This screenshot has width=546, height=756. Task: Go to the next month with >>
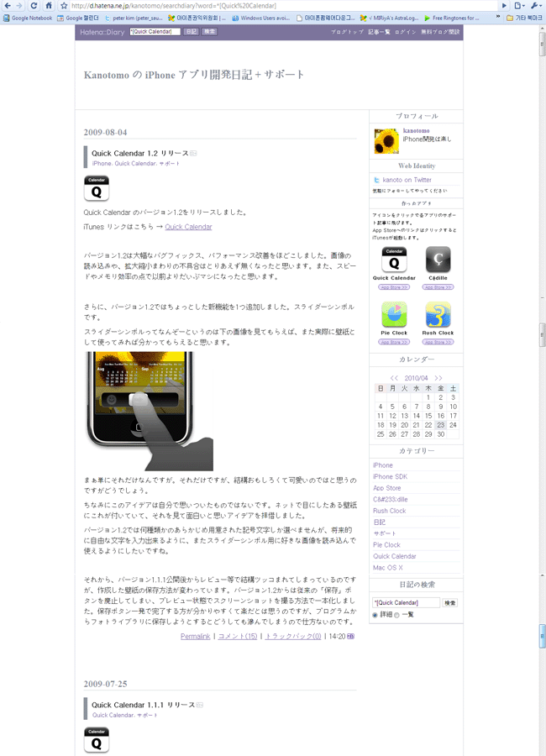438,378
